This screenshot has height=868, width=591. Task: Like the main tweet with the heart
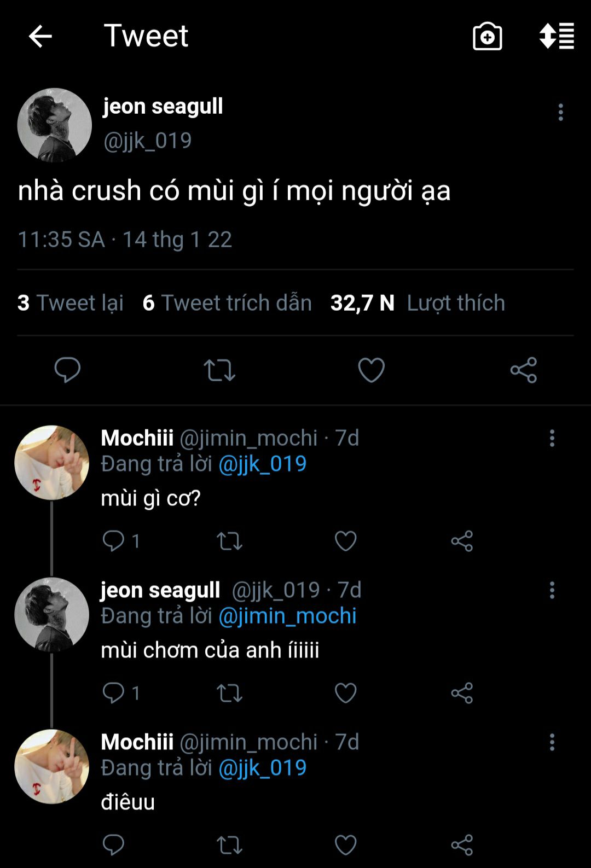tap(371, 370)
